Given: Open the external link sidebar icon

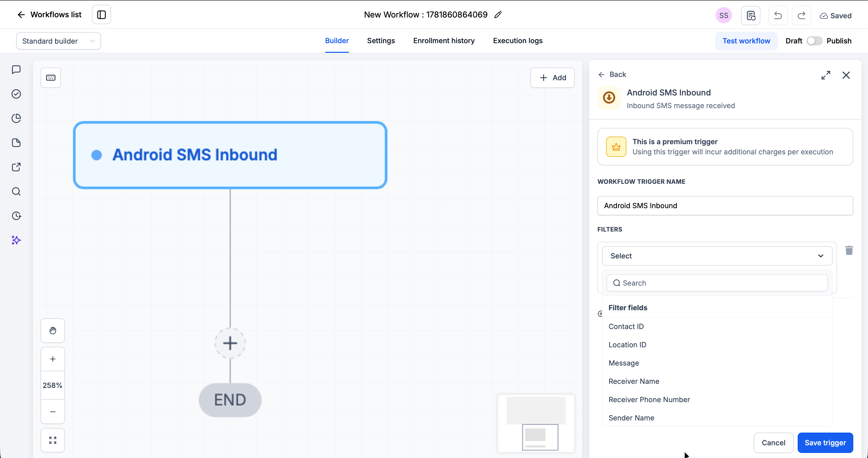Looking at the screenshot, I should 16,167.
